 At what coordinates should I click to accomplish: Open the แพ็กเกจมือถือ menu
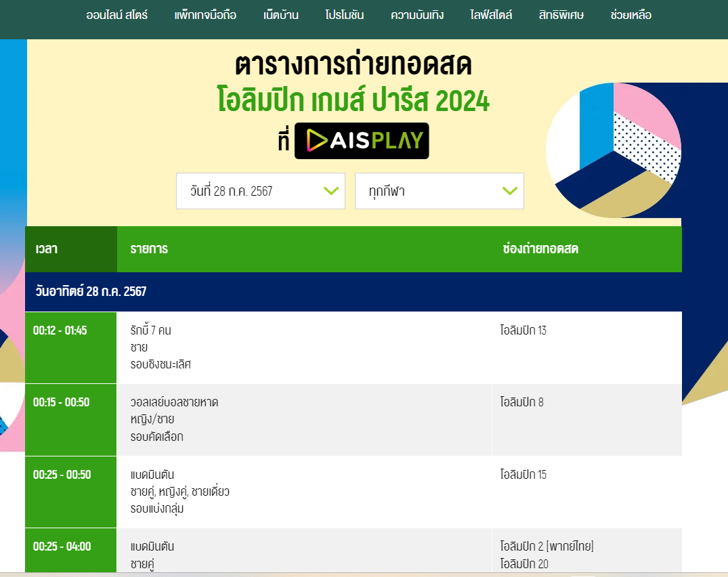(x=205, y=15)
